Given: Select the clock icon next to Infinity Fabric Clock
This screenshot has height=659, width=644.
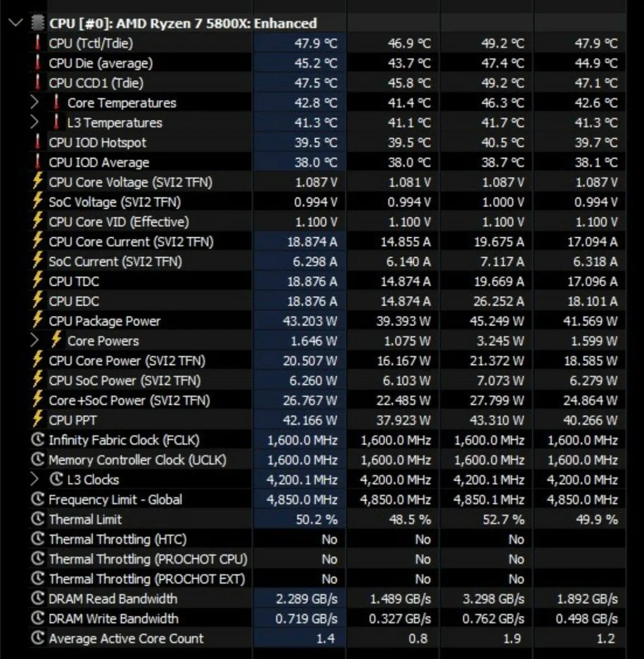Looking at the screenshot, I should pos(37,440).
